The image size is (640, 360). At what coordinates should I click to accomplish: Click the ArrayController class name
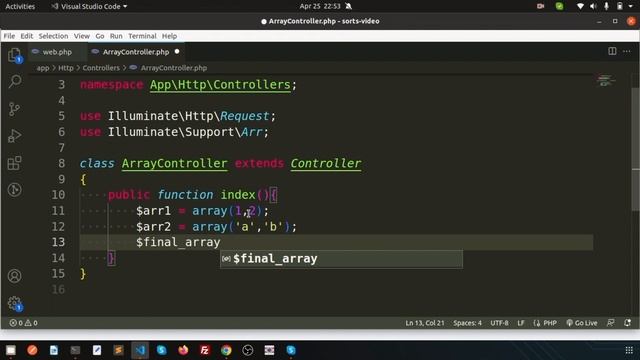174,163
